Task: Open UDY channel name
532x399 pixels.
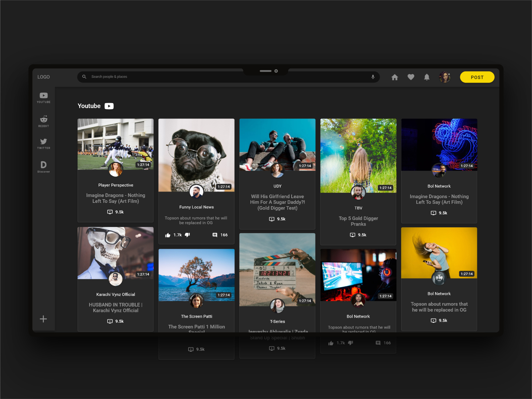Action: click(x=277, y=186)
